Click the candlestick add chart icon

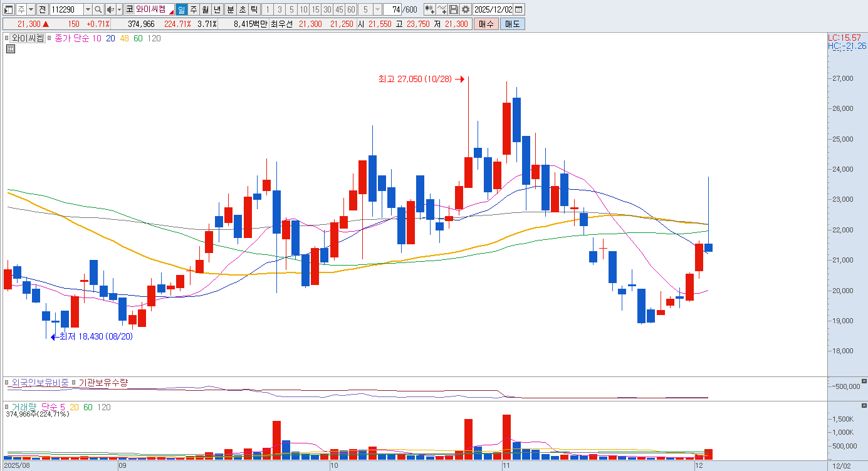click(429, 9)
